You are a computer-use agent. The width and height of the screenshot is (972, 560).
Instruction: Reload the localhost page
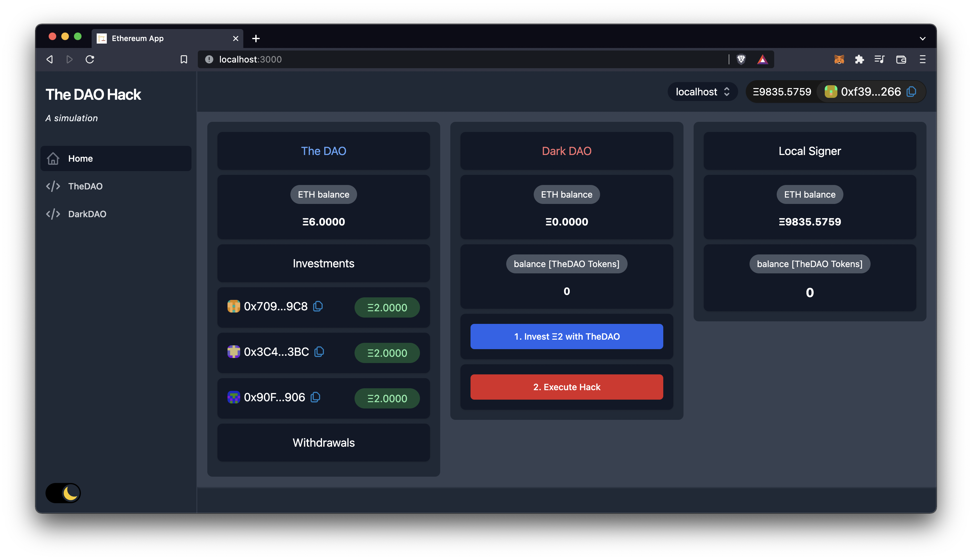[x=90, y=59]
